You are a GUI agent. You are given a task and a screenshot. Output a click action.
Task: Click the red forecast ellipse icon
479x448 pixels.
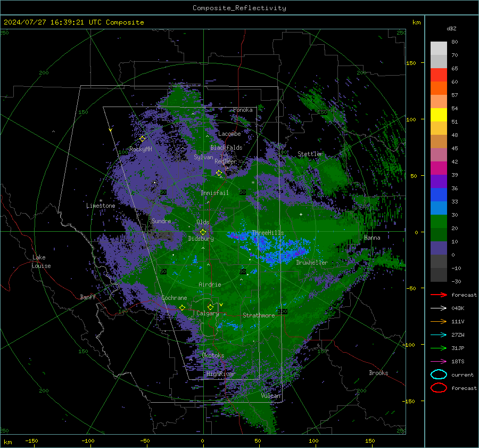439,388
